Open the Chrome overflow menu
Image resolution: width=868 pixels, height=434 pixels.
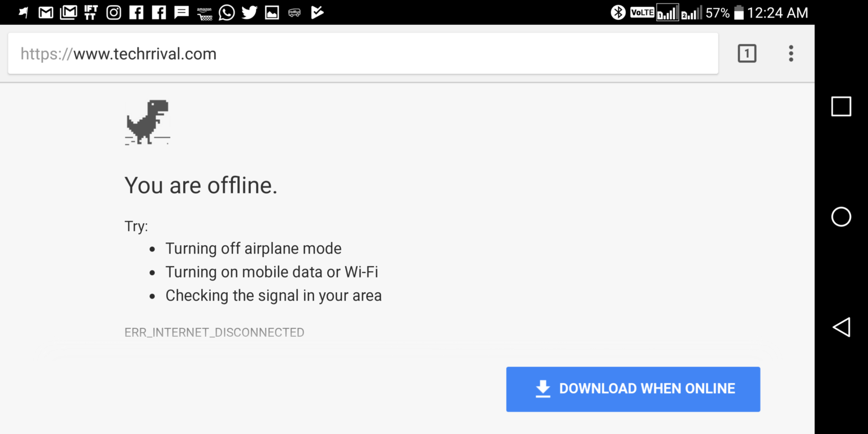(x=791, y=53)
